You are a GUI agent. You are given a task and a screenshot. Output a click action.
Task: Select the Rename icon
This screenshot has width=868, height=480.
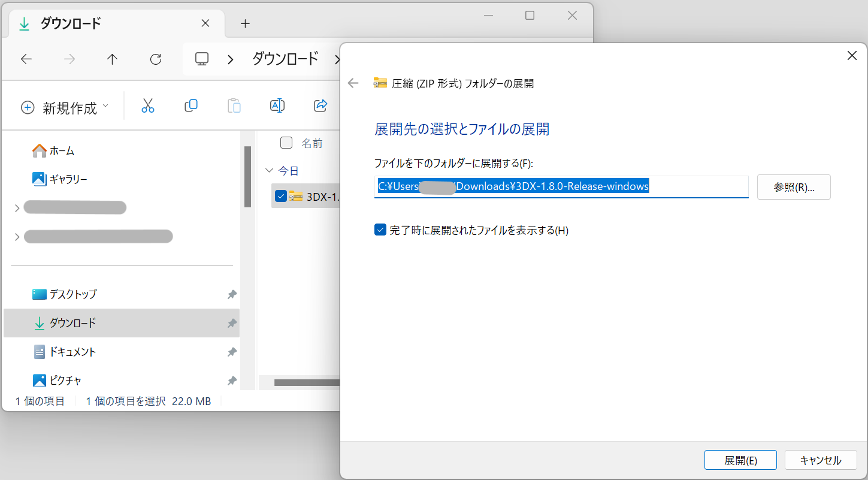tap(277, 105)
